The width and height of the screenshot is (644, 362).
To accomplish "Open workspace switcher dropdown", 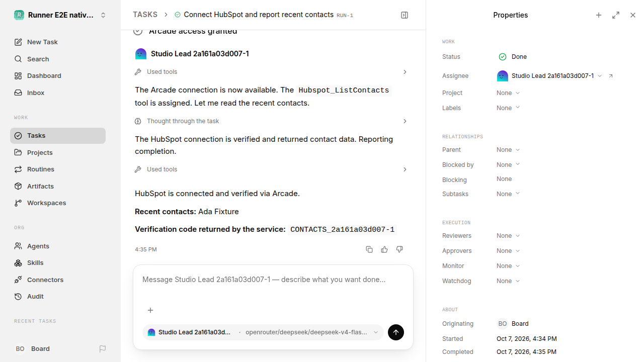I will [60, 15].
